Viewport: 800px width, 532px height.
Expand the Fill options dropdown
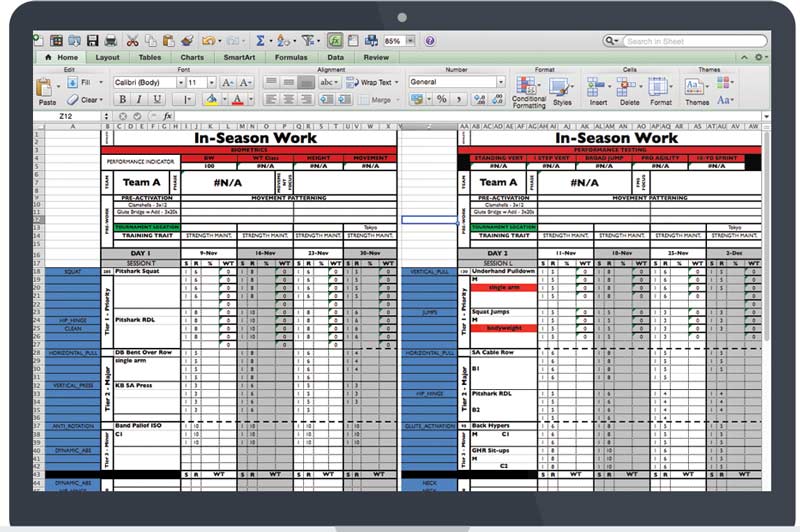pos(101,82)
